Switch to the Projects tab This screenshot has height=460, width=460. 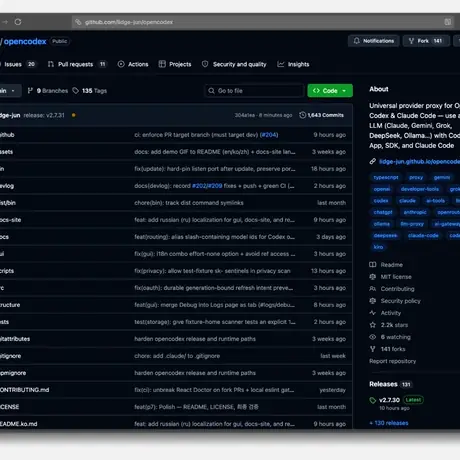[175, 64]
